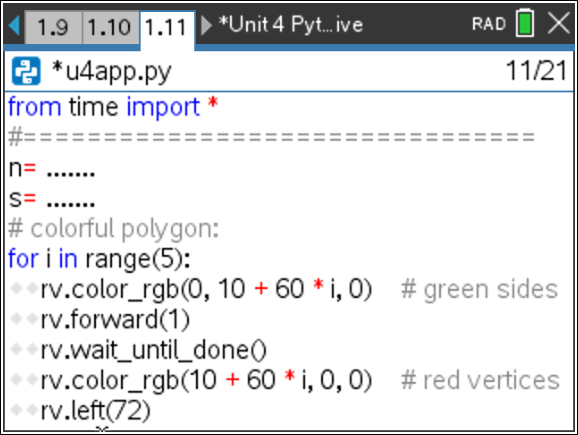This screenshot has width=578, height=435.
Task: Click the document title Unit 4 Pyt...ive
Action: pos(290,24)
